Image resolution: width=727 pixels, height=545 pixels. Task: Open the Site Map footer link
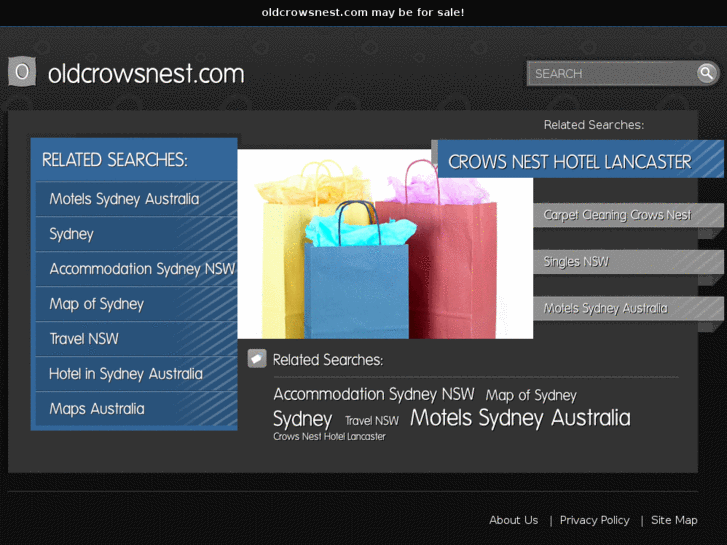[x=674, y=520]
